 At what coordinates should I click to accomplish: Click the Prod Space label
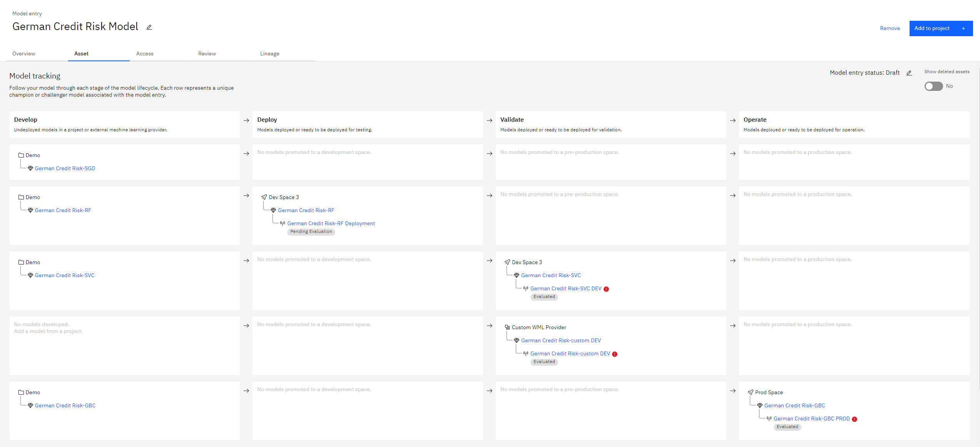coord(769,393)
